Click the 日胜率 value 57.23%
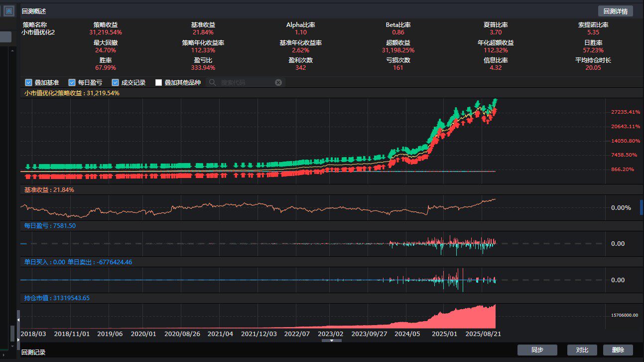644x362 pixels. [593, 50]
